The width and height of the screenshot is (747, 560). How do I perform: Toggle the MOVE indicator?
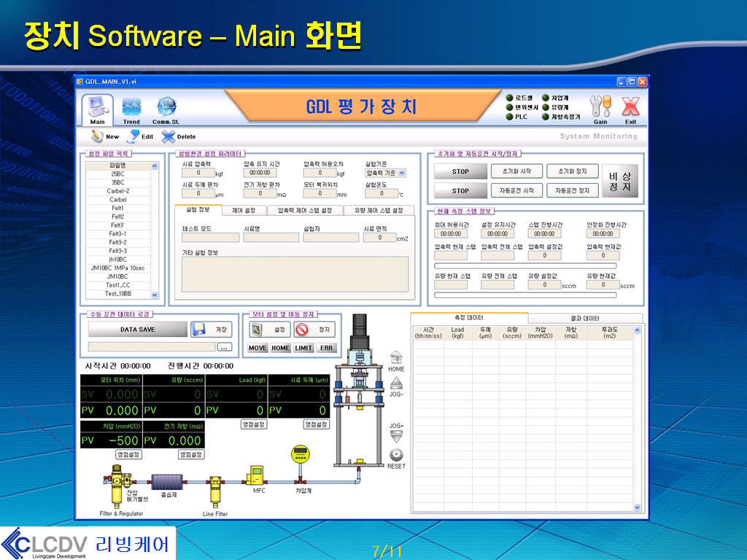pyautogui.click(x=258, y=348)
